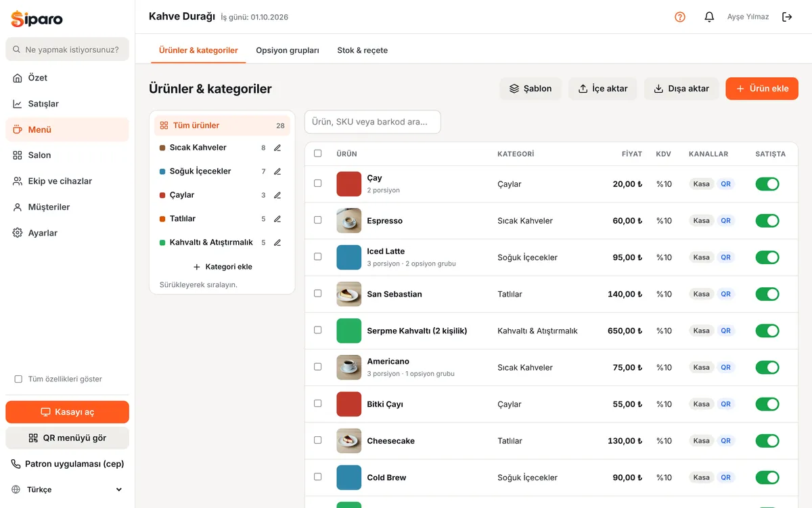Open Patron uygulaması (cep) link
This screenshot has height=508, width=812.
point(67,464)
